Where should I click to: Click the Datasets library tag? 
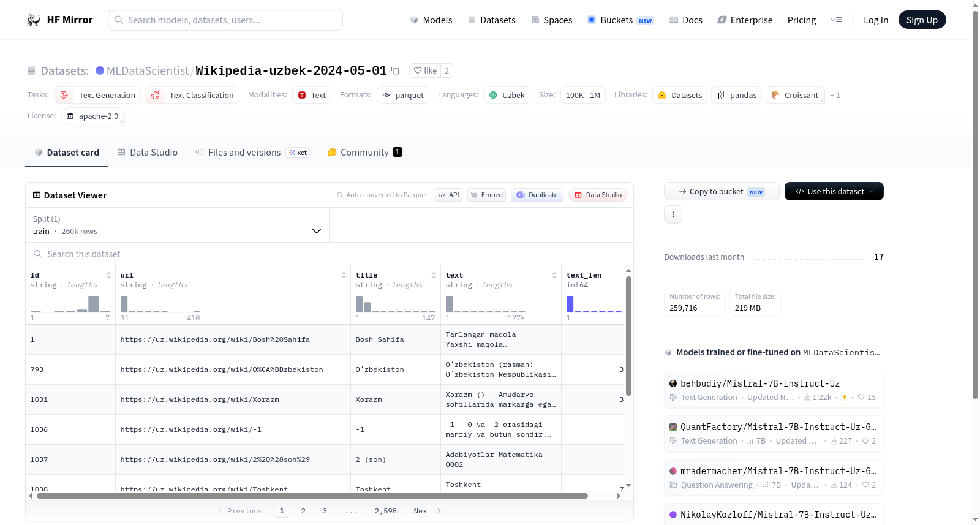pos(680,95)
